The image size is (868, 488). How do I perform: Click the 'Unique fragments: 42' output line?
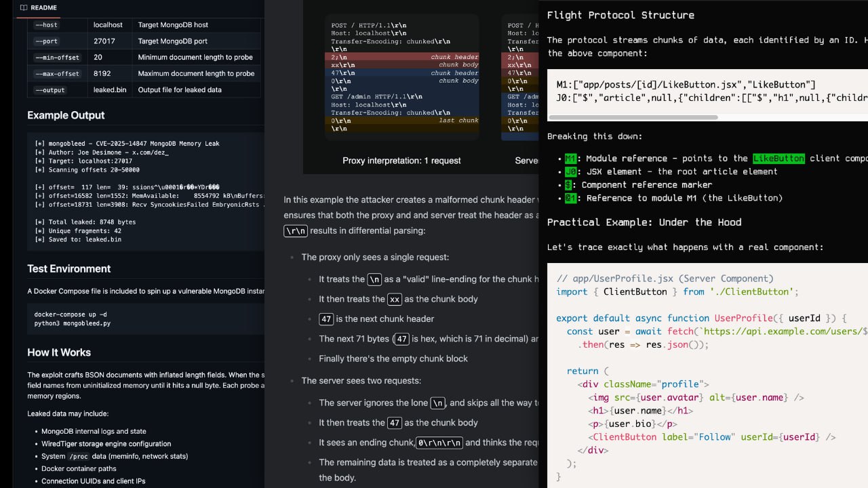[x=78, y=230]
